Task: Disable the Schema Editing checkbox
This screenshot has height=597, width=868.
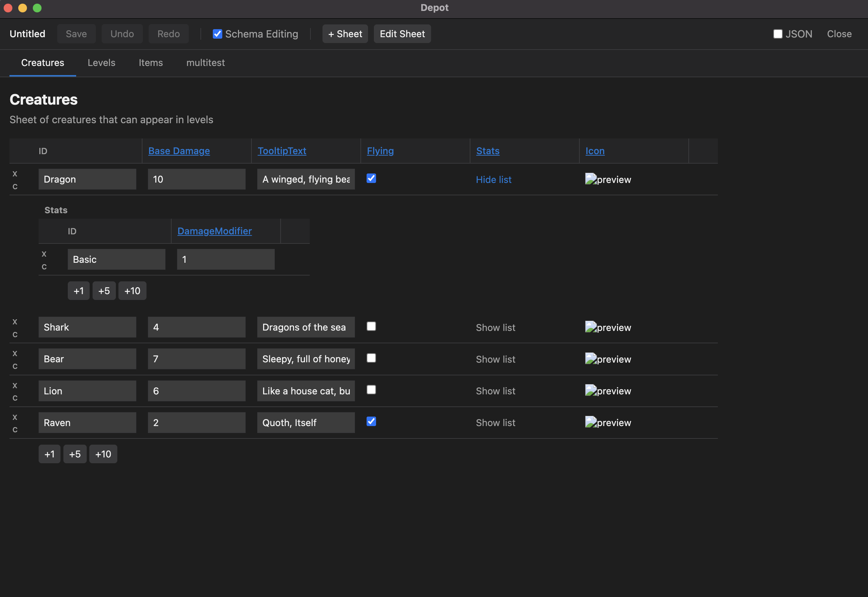Action: coord(217,34)
